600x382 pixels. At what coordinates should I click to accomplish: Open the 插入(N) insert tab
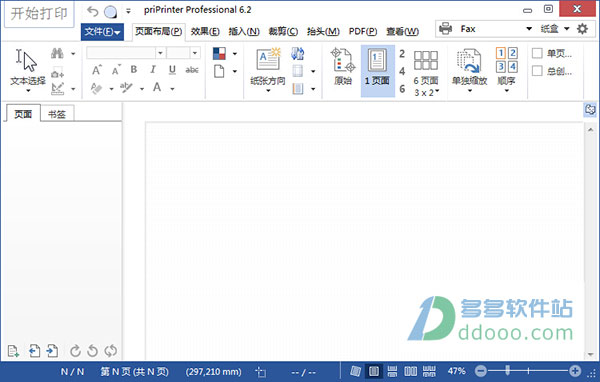point(244,31)
